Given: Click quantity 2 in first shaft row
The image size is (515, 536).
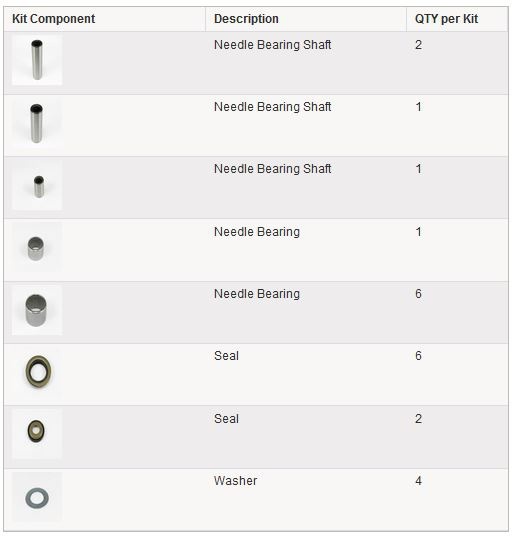Looking at the screenshot, I should 418,45.
